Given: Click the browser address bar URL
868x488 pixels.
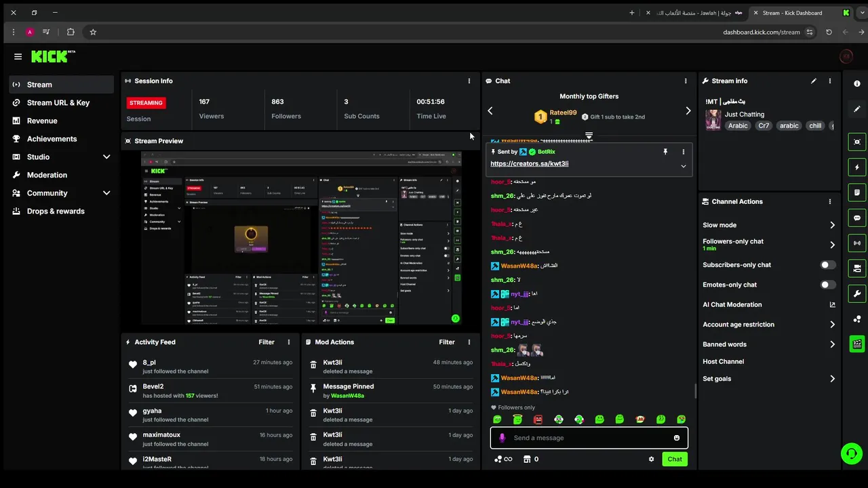Looking at the screenshot, I should 762,32.
